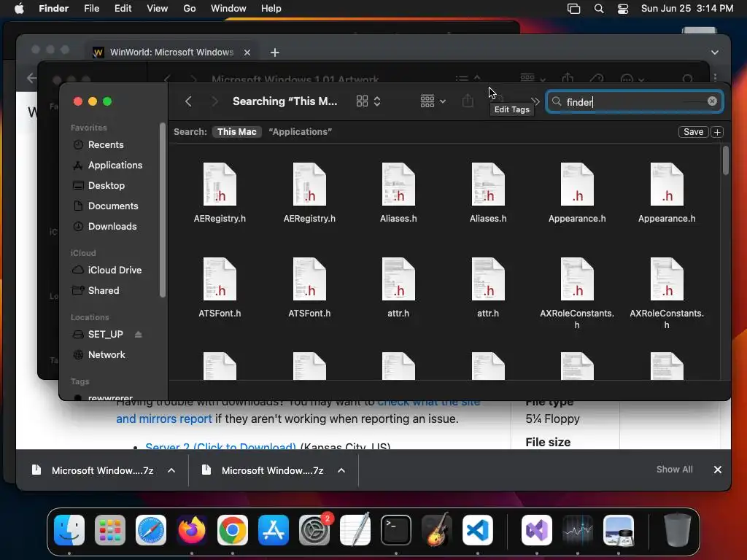Select "Applications" search scope

[300, 132]
